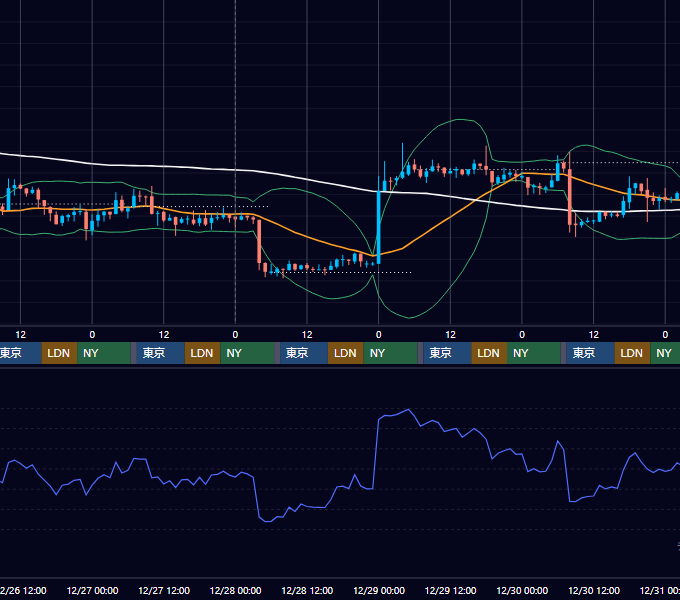Click the 12/29 00:00 date label
This screenshot has height=600, width=680.
click(379, 590)
